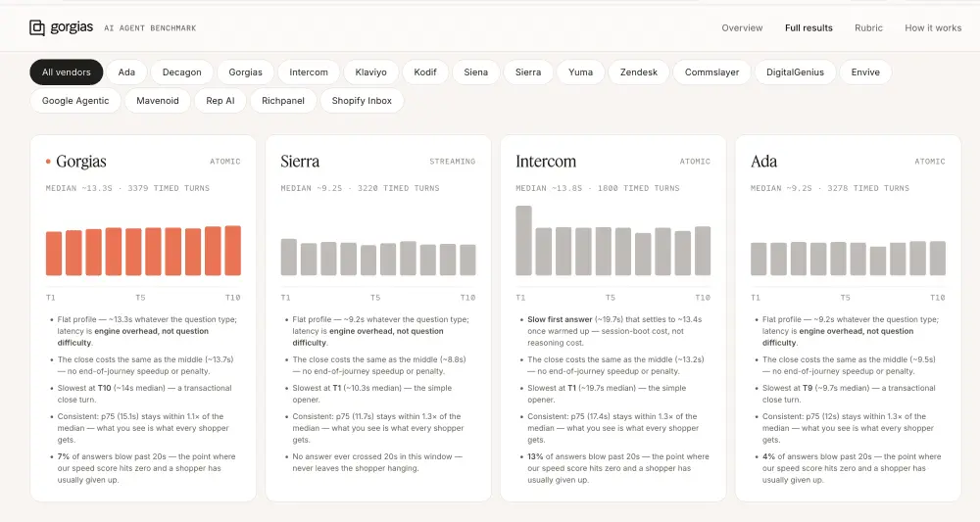980x522 pixels.
Task: Open How it works link
Action: tap(933, 28)
